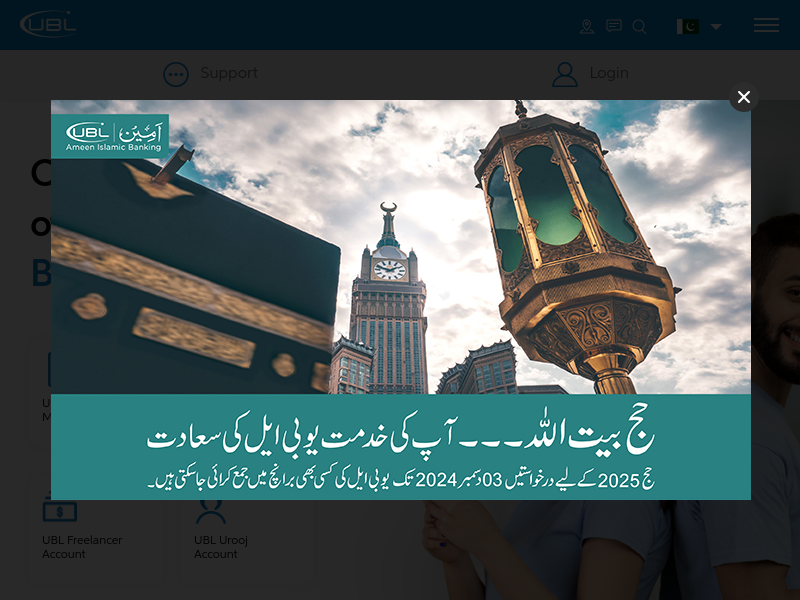The image size is (800, 600).
Task: Open the Support text link
Action: (229, 73)
